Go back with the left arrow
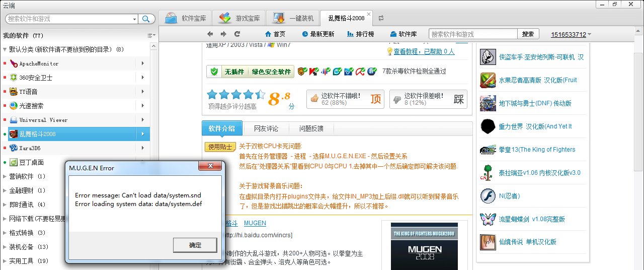 click(210, 34)
